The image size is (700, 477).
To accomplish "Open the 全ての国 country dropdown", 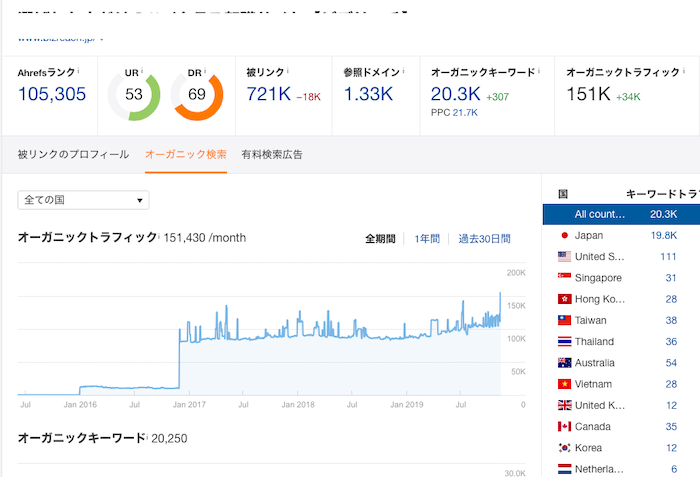I will tap(83, 200).
